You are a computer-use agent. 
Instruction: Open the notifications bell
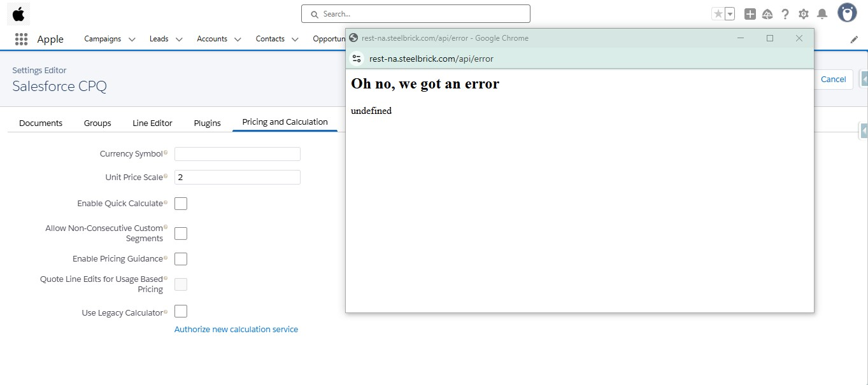822,14
